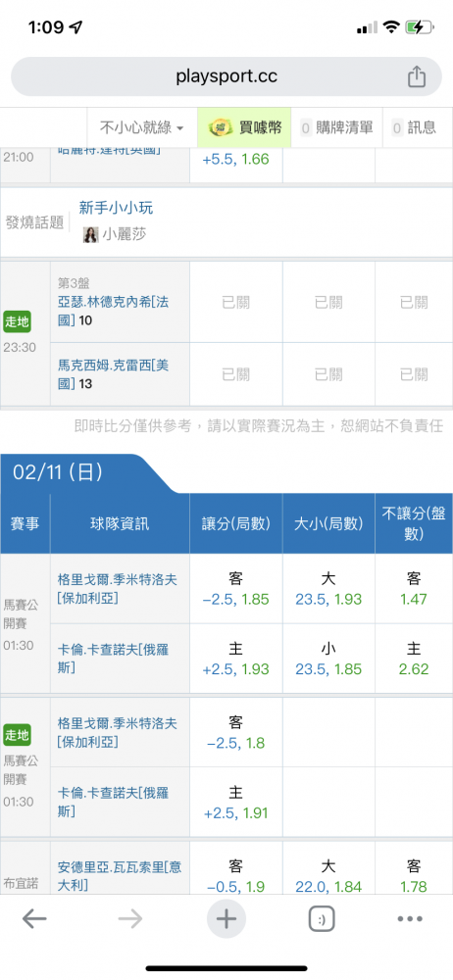
Task: Open the 新手小小玩 topic link
Action: click(116, 208)
